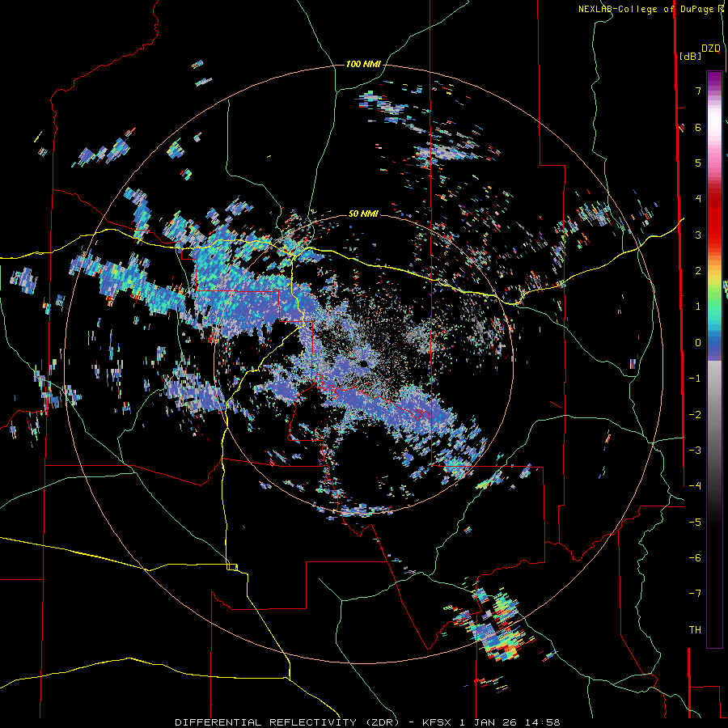Click the -5 value on the color scale
Image resolution: width=728 pixels, height=728 pixels.
point(695,523)
